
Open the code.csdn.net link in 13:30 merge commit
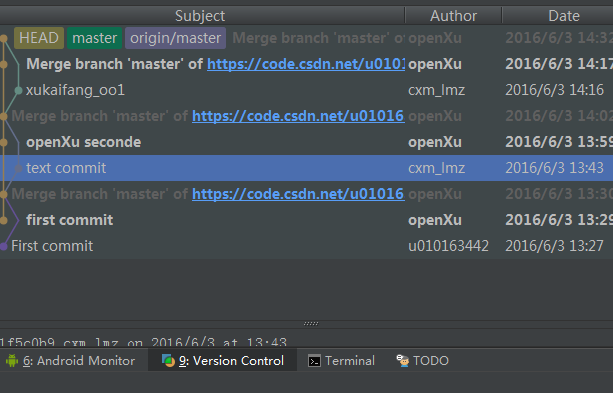click(298, 194)
